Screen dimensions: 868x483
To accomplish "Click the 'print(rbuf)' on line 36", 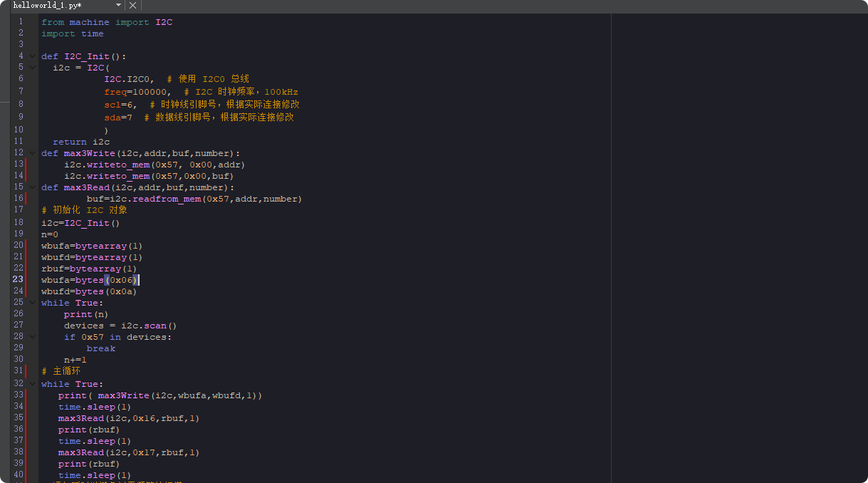I will pos(89,430).
